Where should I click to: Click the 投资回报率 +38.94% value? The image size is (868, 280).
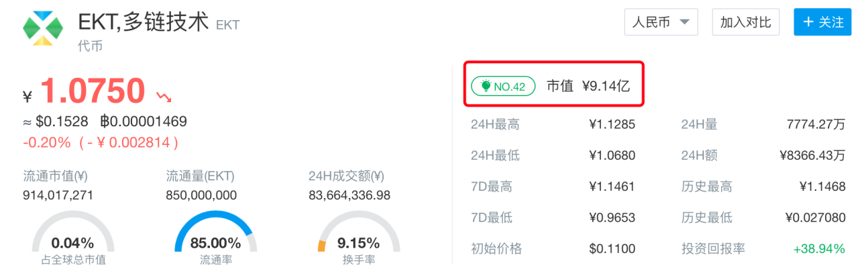819,248
